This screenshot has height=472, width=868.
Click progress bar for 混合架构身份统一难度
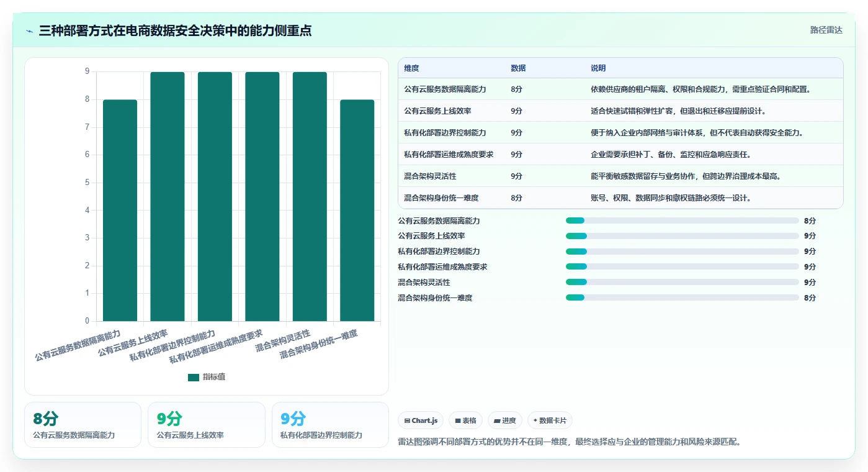click(x=682, y=297)
